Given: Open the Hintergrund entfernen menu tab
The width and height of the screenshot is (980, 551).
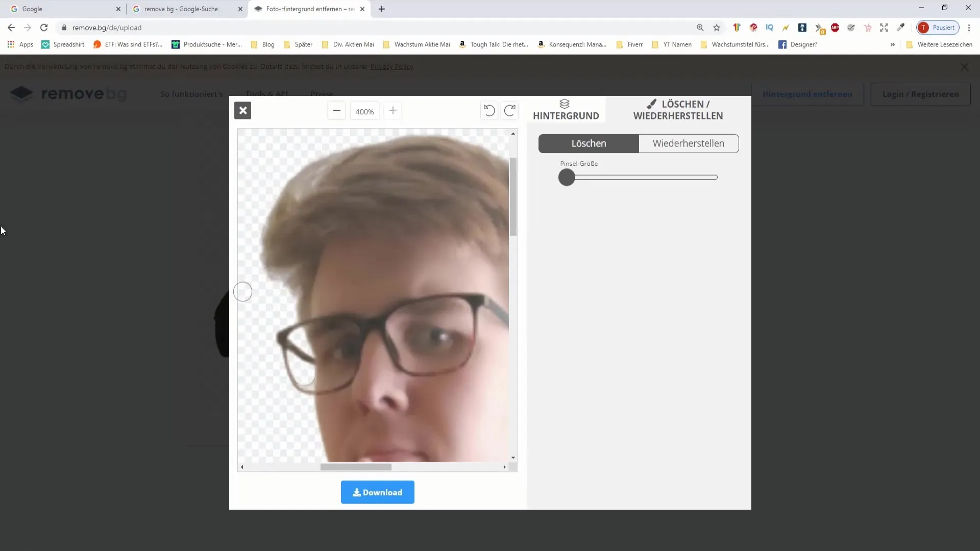Looking at the screenshot, I should coord(807,94).
